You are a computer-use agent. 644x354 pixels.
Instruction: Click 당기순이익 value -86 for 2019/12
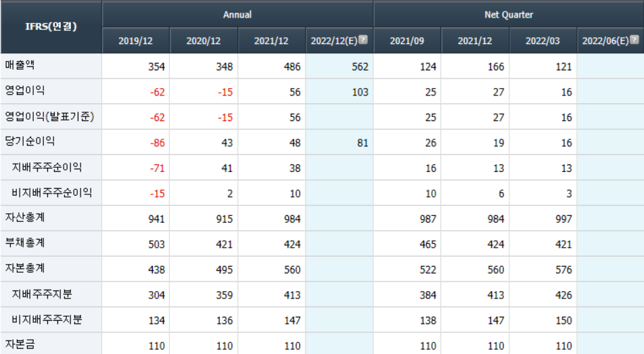coord(158,143)
